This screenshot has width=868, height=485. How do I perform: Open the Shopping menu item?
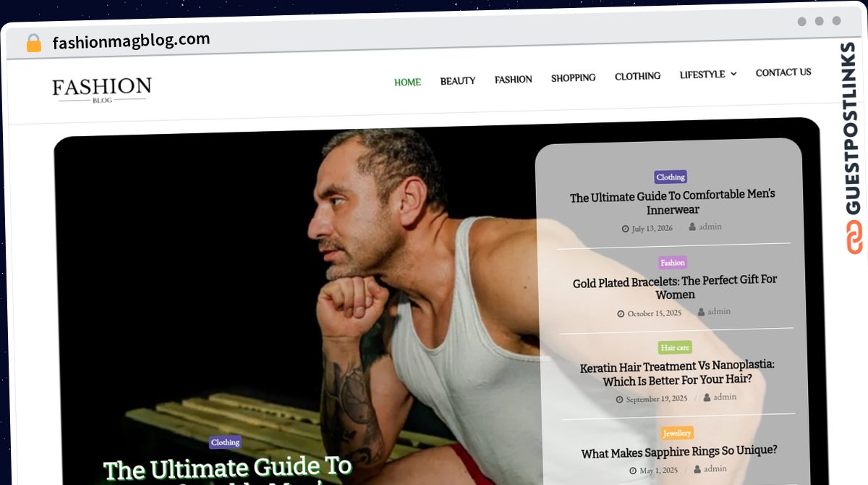click(x=574, y=78)
